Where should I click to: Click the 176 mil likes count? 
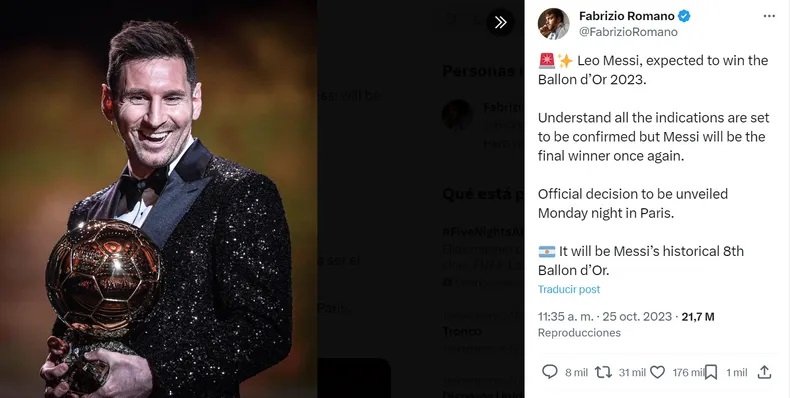click(688, 372)
